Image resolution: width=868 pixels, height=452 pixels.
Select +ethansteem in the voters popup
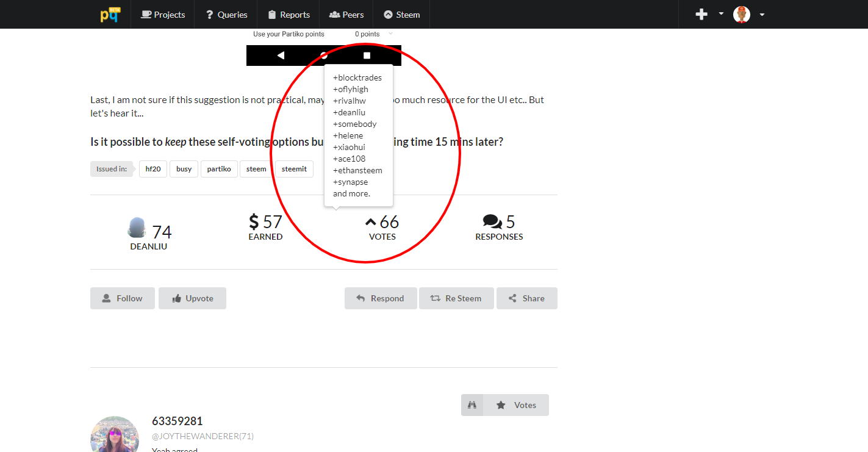point(358,170)
